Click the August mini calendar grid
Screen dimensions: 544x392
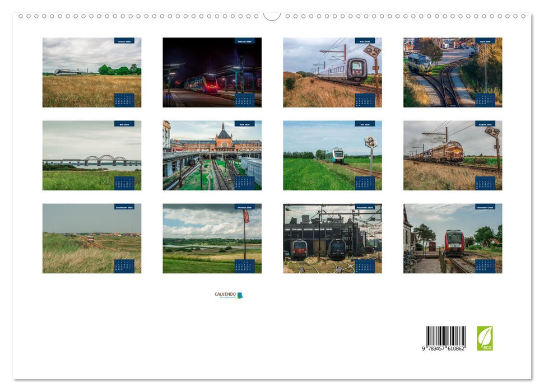(486, 183)
